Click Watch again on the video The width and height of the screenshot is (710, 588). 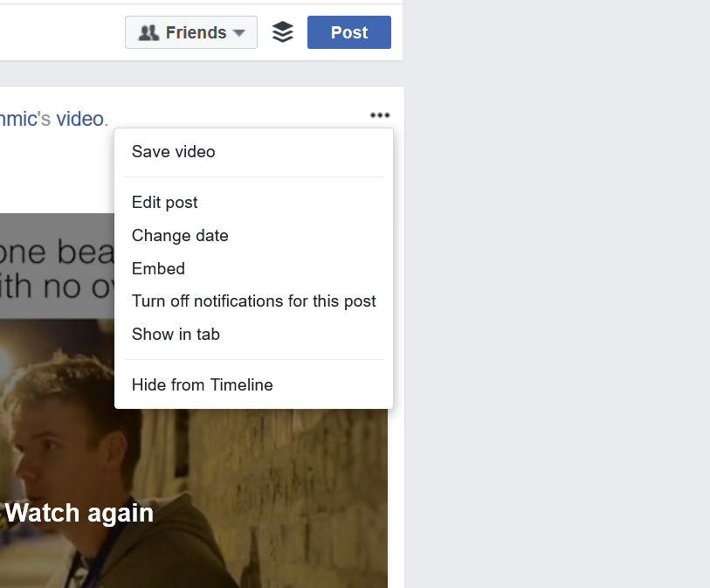pos(79,513)
